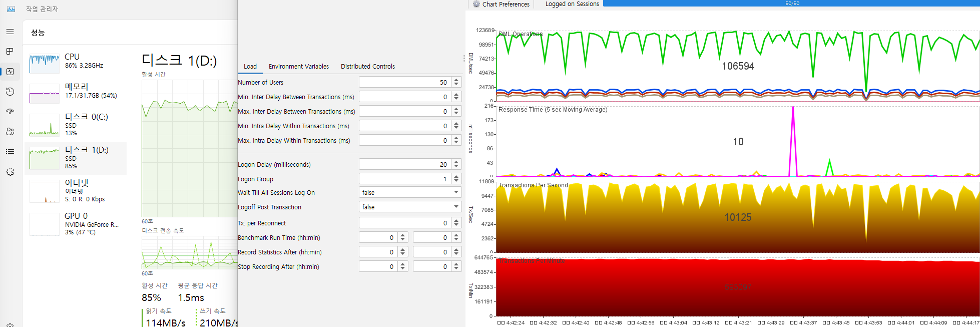Increase Number of Users with up arrow

[x=456, y=80]
